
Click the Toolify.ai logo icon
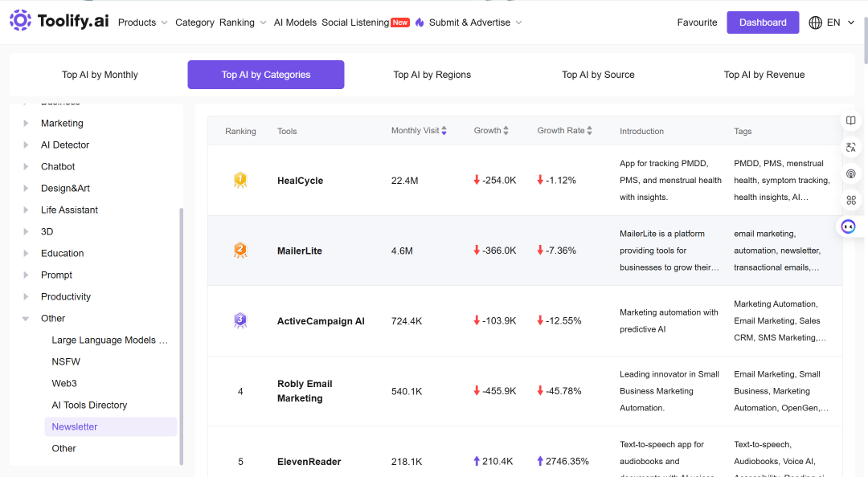coord(20,20)
